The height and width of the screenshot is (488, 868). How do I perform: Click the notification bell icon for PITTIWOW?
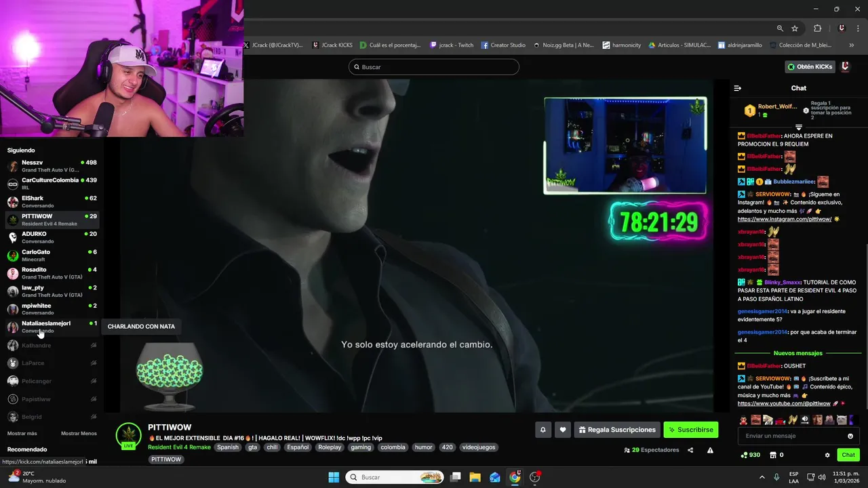(x=542, y=430)
